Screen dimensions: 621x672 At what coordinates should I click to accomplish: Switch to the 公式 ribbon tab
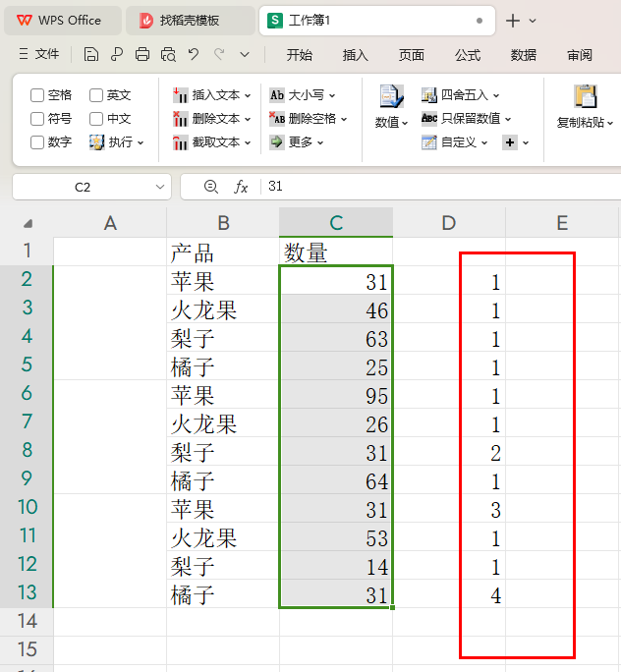pos(468,55)
